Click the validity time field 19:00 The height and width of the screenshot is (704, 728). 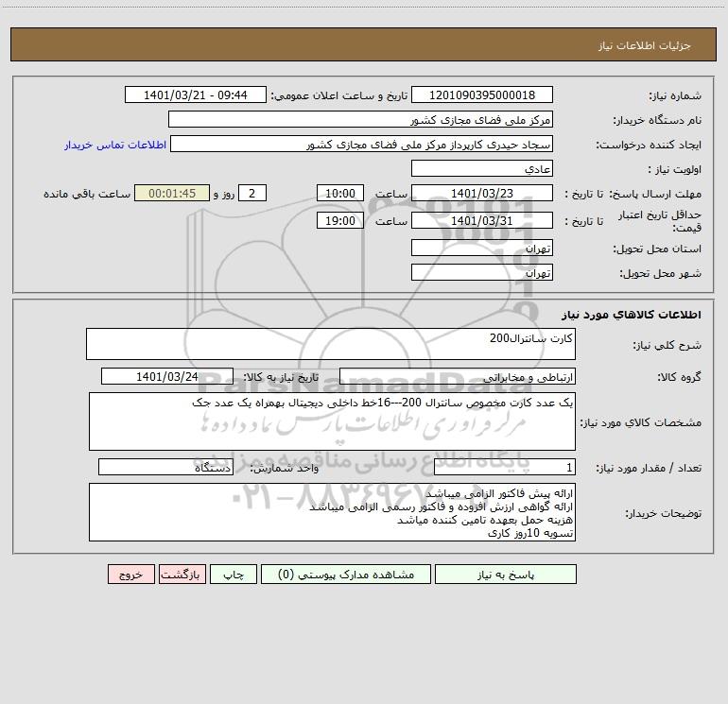(x=339, y=220)
